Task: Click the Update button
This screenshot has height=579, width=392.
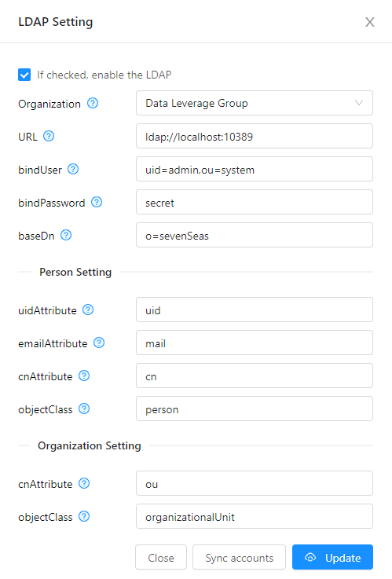Action: tap(332, 557)
